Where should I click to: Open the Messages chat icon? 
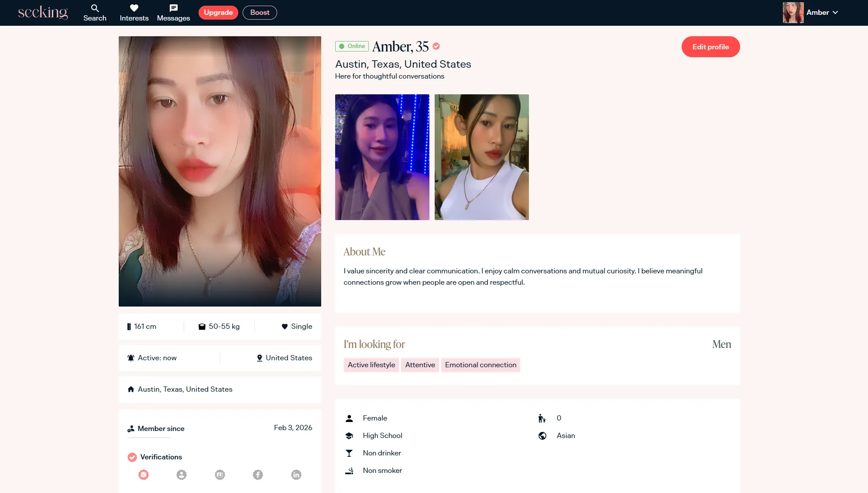173,8
